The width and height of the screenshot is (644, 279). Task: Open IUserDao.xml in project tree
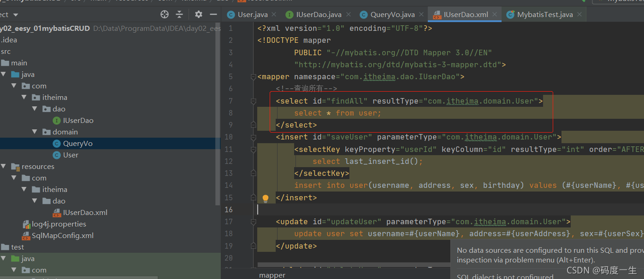pos(85,212)
